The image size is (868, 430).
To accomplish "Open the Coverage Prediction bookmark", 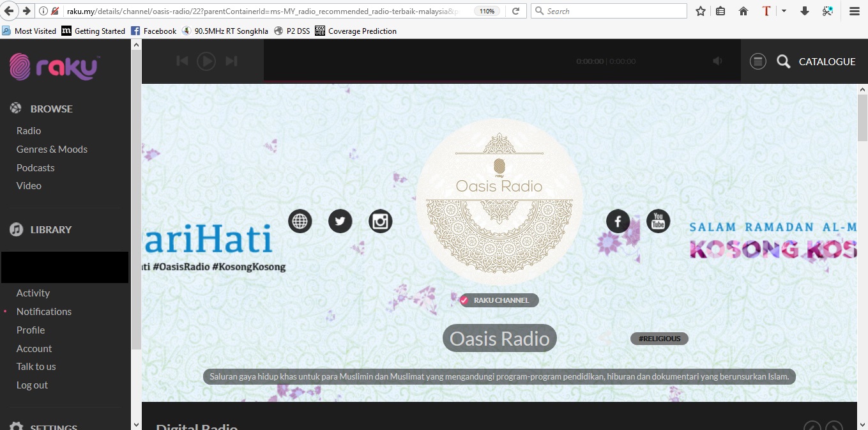I will pyautogui.click(x=356, y=31).
